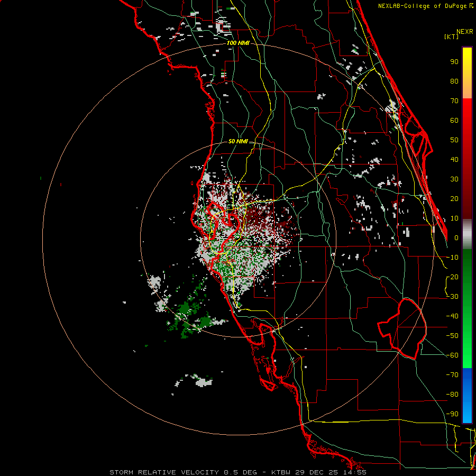The height and width of the screenshot is (476, 476).
Task: Select the positive 20 scale value
Action: (454, 199)
